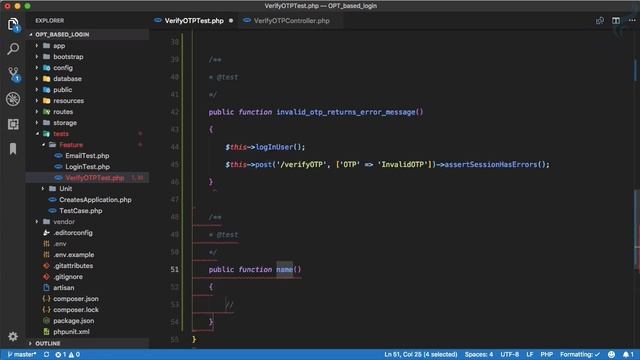Open .editorconfig file
This screenshot has width=640, height=360.
[x=73, y=233]
